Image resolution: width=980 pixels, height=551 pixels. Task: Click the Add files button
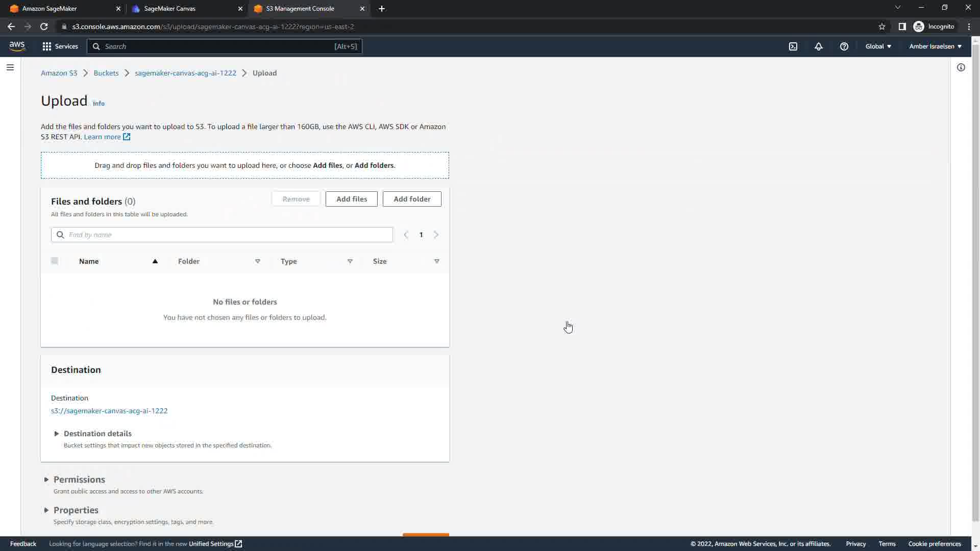(x=351, y=199)
